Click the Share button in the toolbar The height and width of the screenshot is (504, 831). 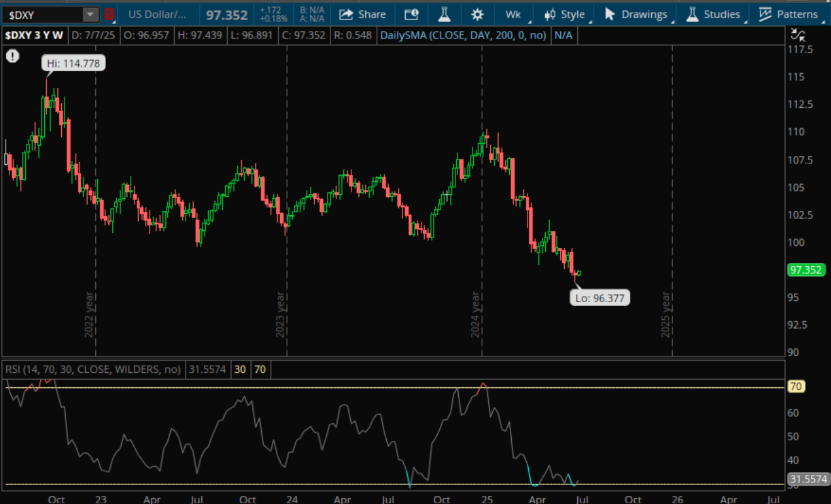pos(363,14)
